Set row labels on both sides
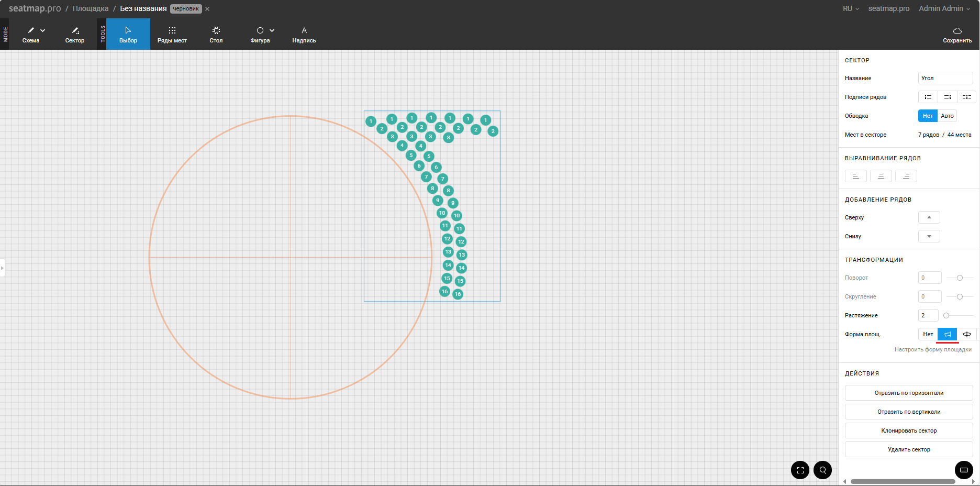Image resolution: width=980 pixels, height=486 pixels. click(966, 97)
